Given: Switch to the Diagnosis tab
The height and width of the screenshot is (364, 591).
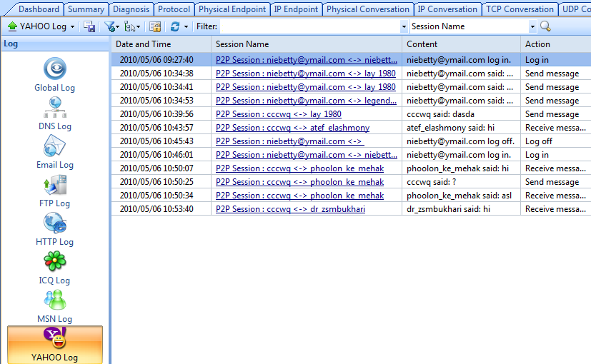Looking at the screenshot, I should (131, 9).
